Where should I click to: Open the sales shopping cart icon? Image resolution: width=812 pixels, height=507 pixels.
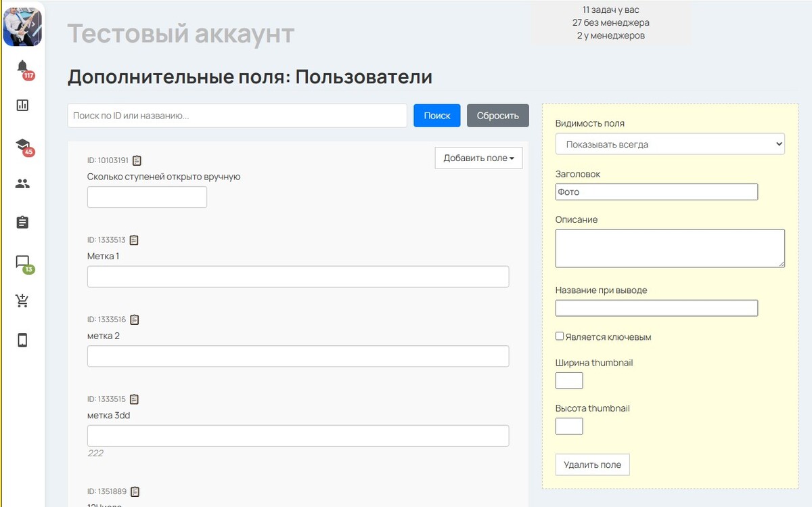(x=22, y=301)
